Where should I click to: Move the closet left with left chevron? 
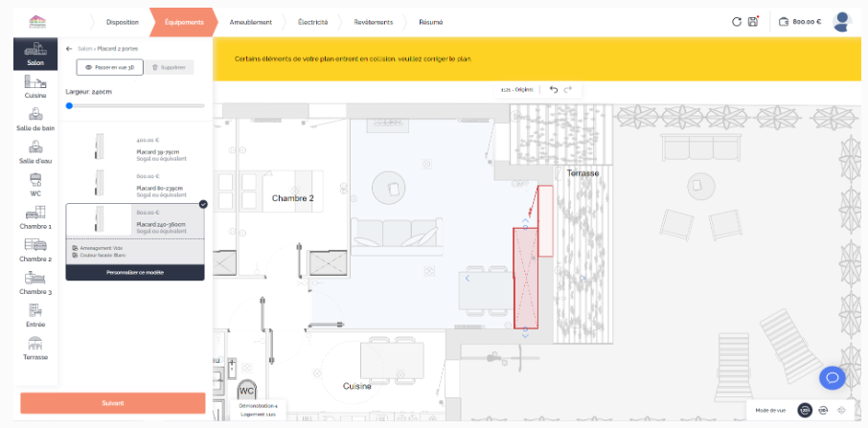(468, 278)
